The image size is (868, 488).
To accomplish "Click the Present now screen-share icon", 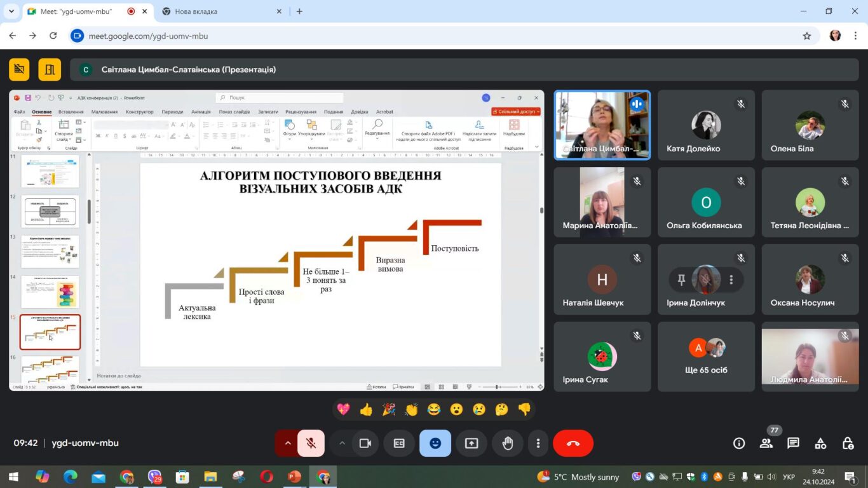I will (x=471, y=444).
